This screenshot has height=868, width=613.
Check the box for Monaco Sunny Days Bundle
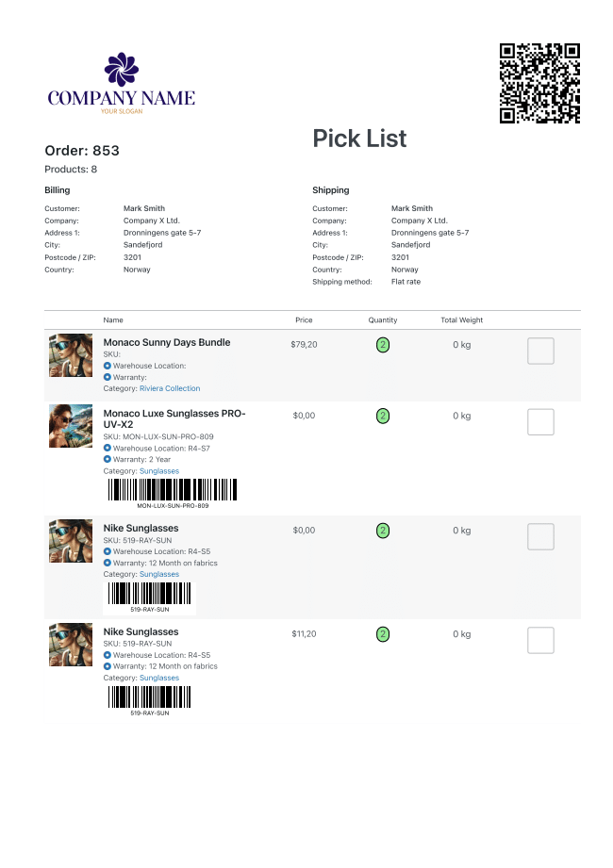click(x=540, y=351)
